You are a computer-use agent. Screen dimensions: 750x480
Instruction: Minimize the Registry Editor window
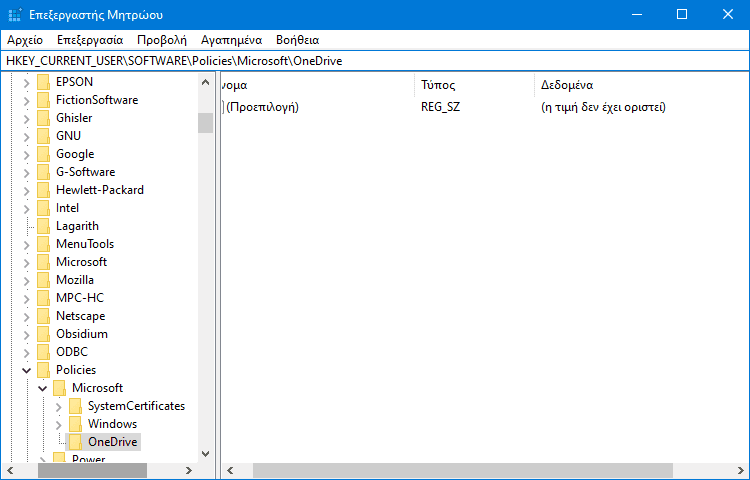[x=637, y=14]
